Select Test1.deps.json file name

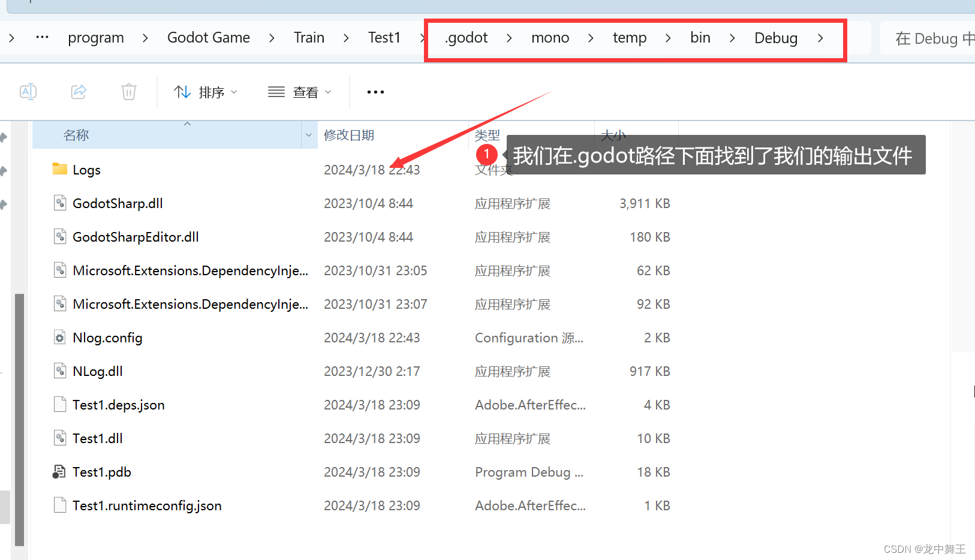[119, 405]
